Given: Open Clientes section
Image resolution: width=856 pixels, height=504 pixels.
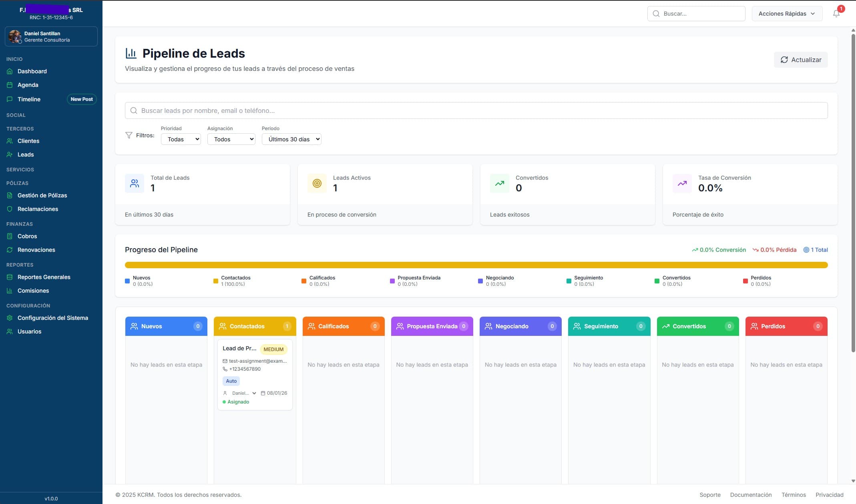Looking at the screenshot, I should (x=28, y=141).
